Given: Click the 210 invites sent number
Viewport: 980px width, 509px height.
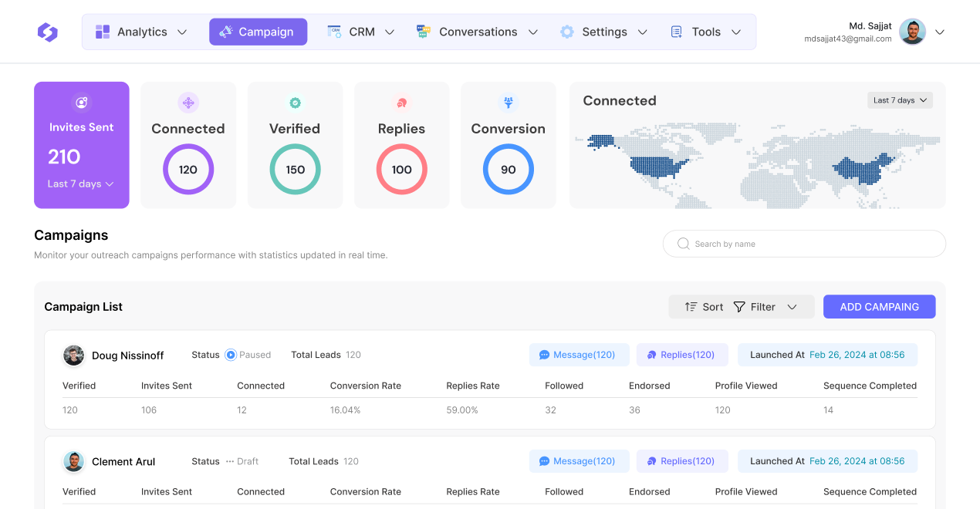Looking at the screenshot, I should point(64,157).
